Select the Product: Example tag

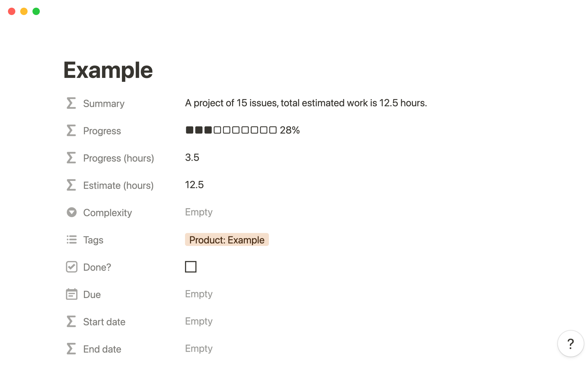click(x=226, y=240)
